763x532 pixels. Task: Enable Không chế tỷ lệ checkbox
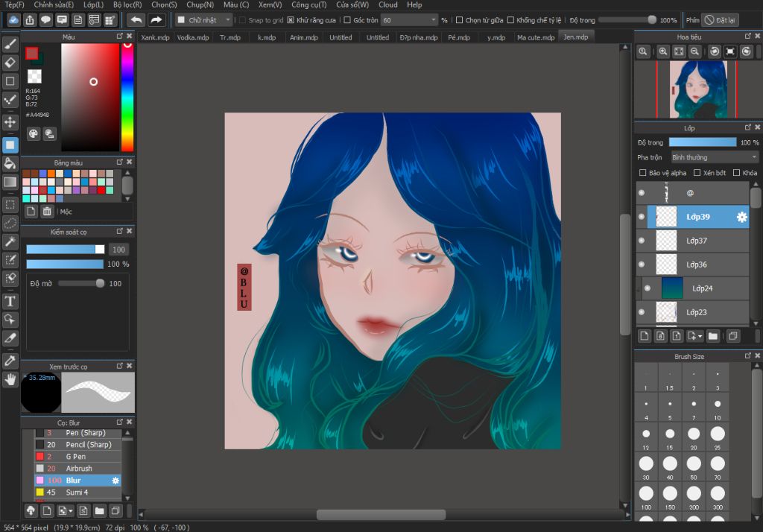click(510, 20)
